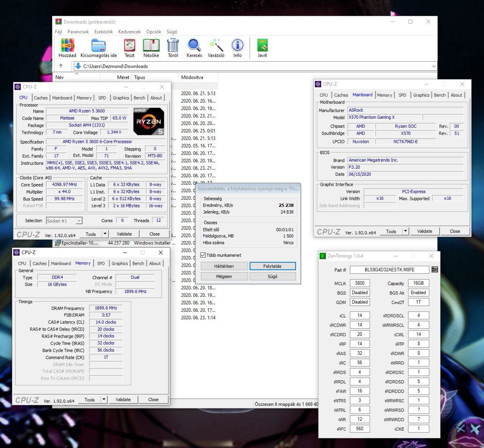Click the ZenTimings title bar icon

pos(323,256)
